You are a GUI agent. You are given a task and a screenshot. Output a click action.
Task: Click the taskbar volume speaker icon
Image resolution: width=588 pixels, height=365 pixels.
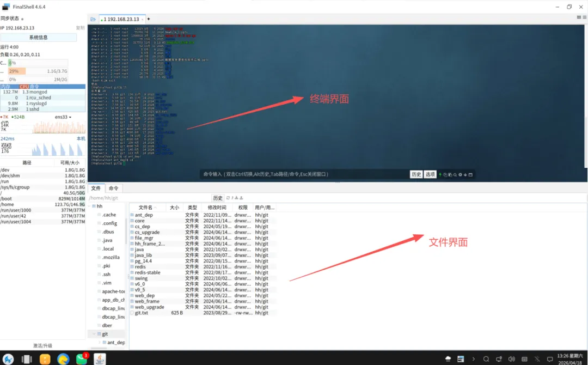coord(511,359)
